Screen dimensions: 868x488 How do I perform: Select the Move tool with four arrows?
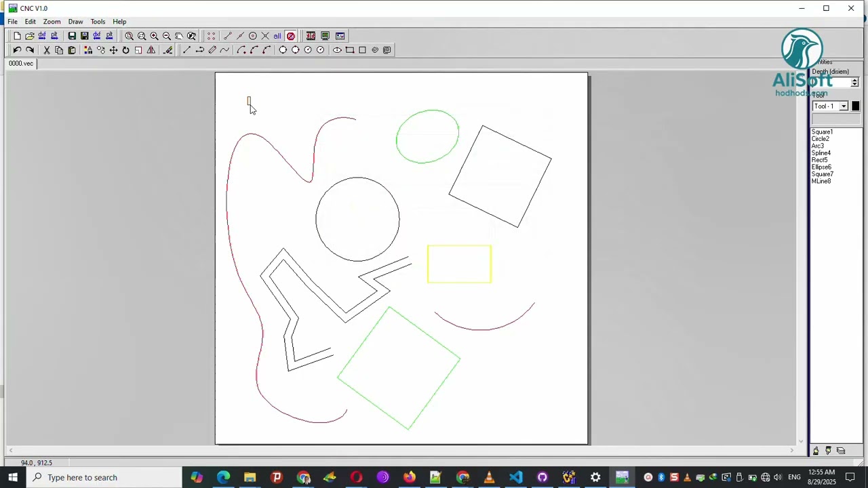point(113,50)
